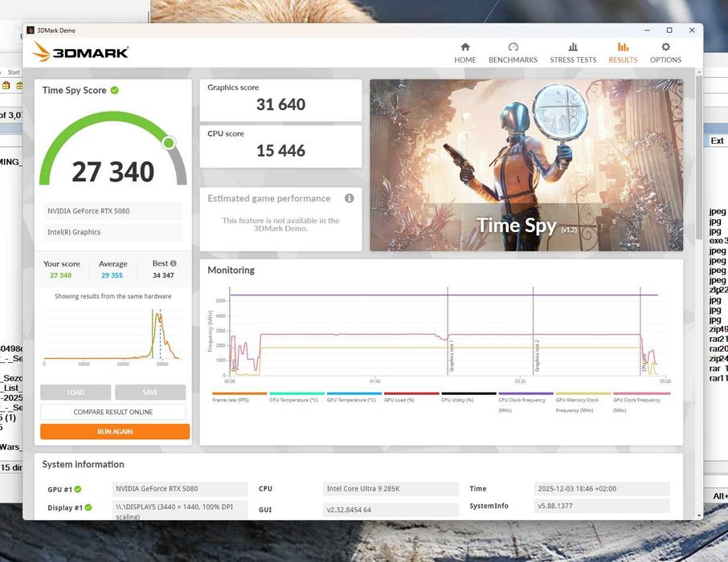
Task: Minimize the 3DMark Demo window
Action: pos(647,31)
